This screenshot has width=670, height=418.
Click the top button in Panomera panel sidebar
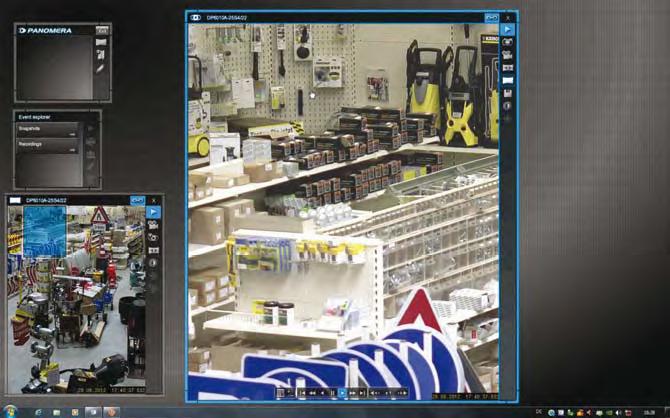click(102, 30)
